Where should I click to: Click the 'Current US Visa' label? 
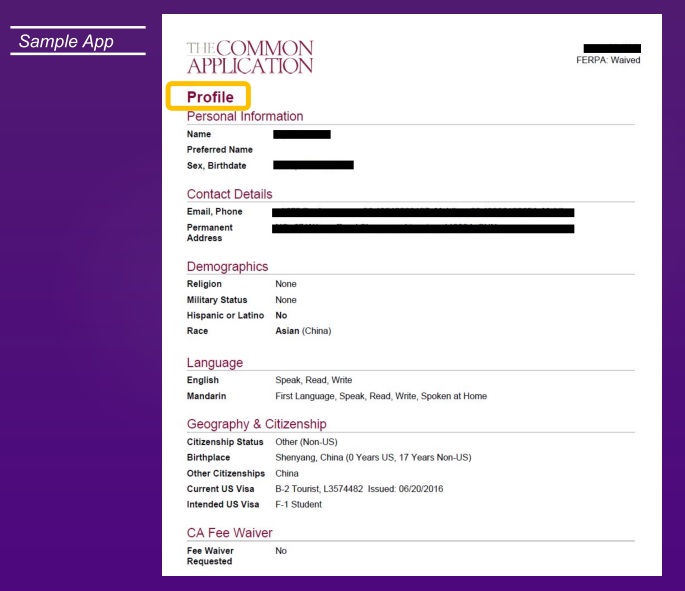coord(221,489)
